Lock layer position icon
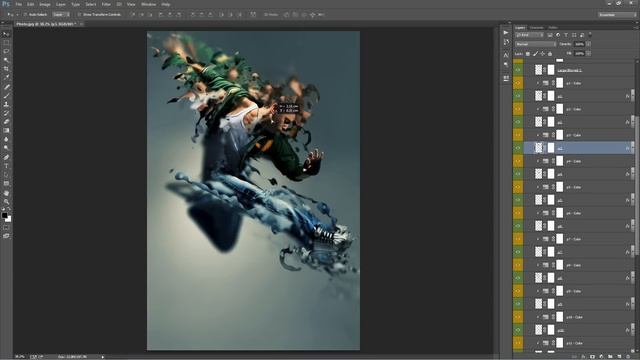 click(542, 53)
